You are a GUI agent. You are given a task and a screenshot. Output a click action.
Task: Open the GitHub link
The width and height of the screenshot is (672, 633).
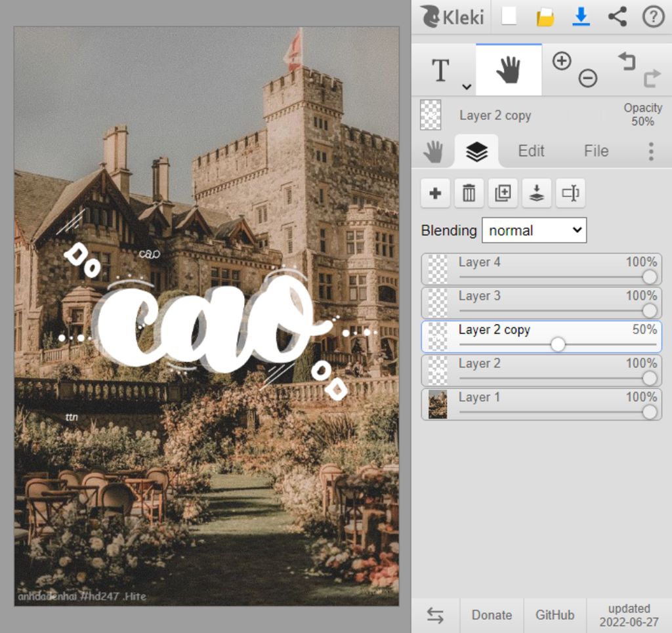555,615
